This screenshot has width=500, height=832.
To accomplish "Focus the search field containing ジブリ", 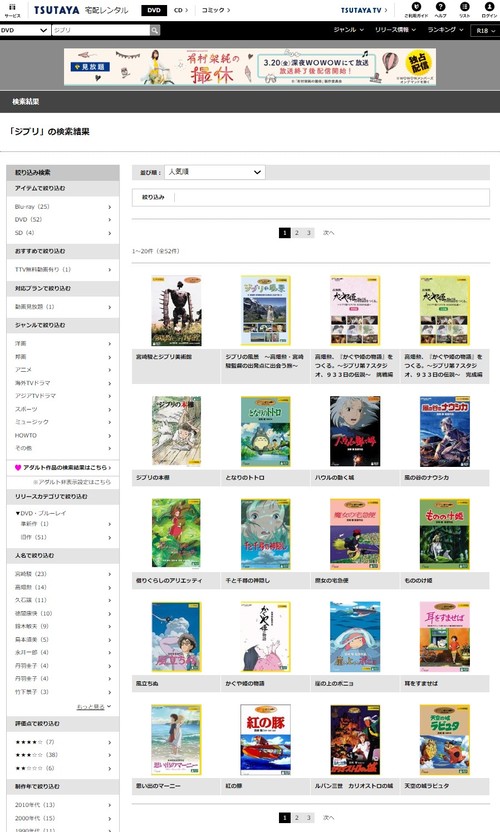I will [x=101, y=30].
